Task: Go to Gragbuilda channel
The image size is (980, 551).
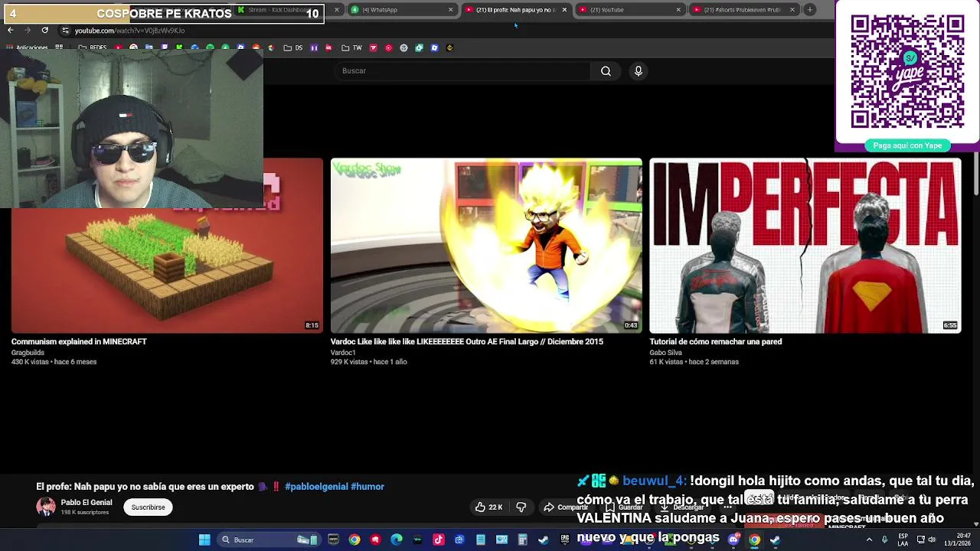Action: (x=28, y=353)
